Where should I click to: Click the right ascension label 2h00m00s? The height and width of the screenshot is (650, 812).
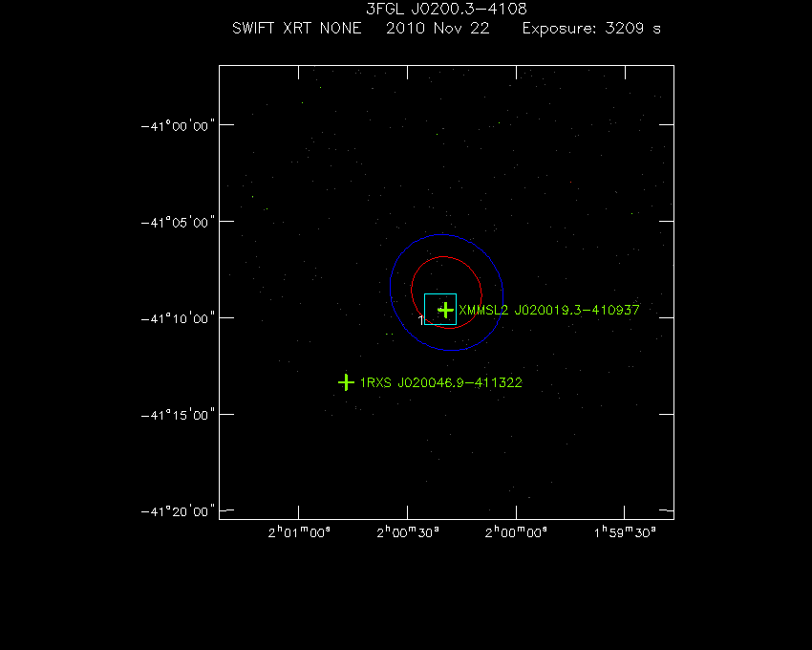[516, 532]
